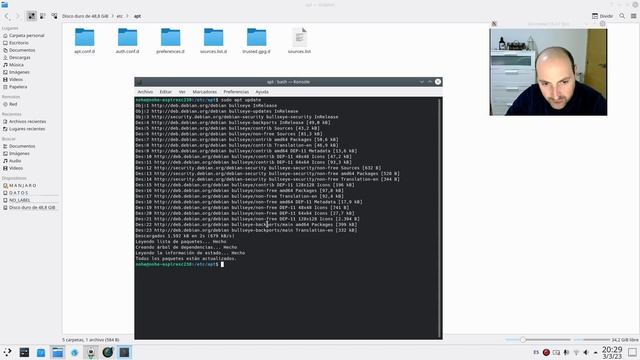Switch Dolphin to icons view mode
The width and height of the screenshot is (640, 360).
point(31,16)
